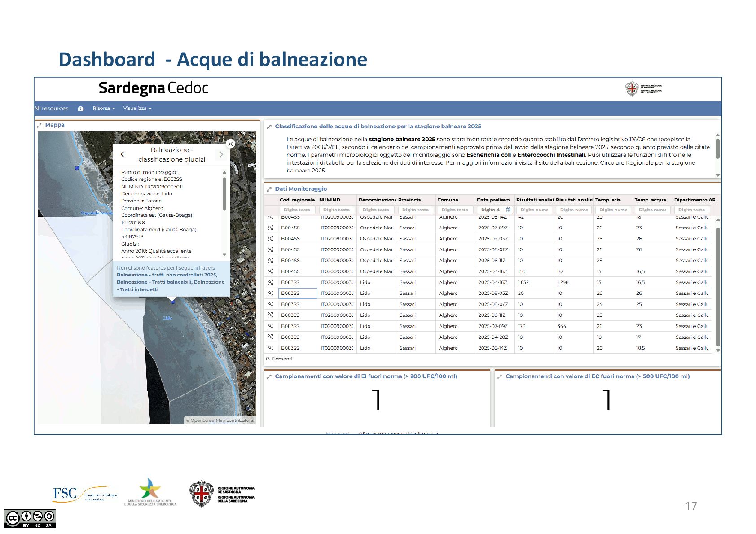756x534 pixels.
Task: Select cell with value 1.298
Action: tap(574, 282)
